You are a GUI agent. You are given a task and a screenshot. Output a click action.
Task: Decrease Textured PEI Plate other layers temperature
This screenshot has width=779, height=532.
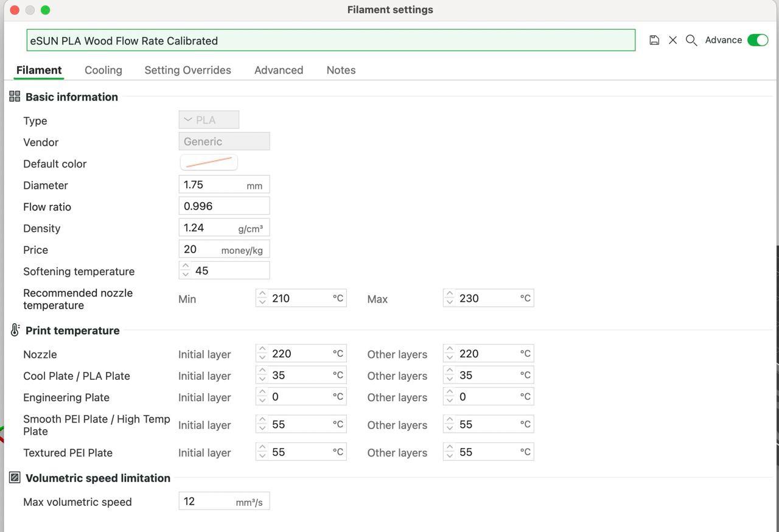point(450,457)
